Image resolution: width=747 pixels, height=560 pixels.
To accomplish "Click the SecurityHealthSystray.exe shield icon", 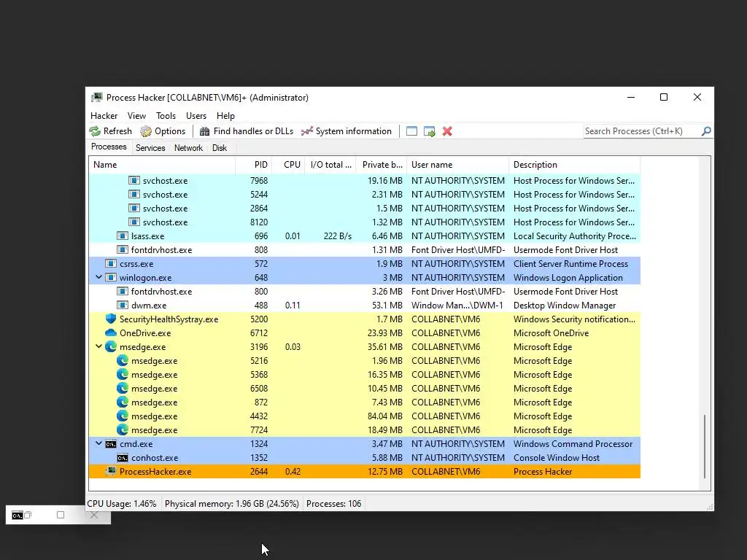I will [x=111, y=319].
